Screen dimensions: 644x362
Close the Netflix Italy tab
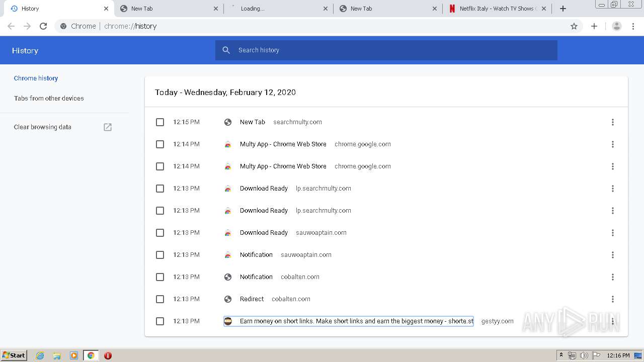point(544,9)
